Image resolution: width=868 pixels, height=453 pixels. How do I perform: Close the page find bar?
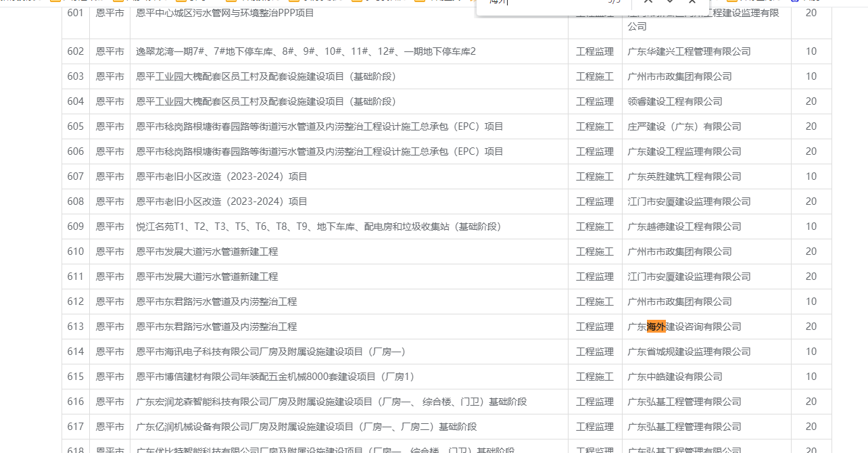(x=692, y=2)
